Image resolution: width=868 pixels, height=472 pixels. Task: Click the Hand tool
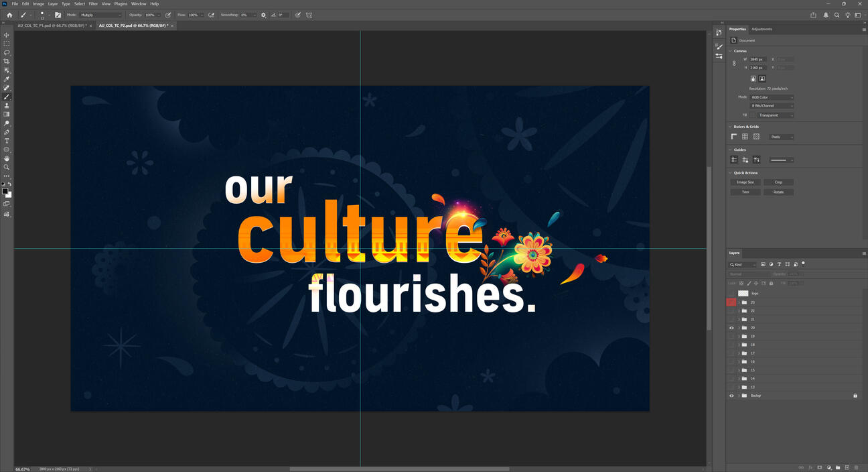pyautogui.click(x=7, y=158)
